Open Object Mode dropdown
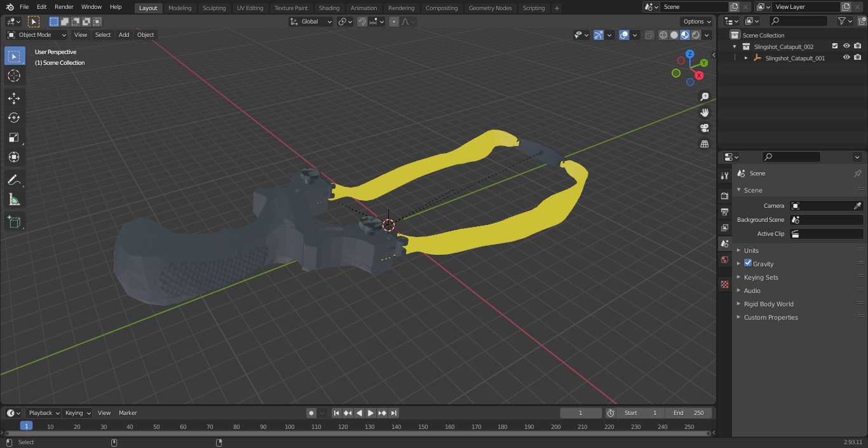 point(37,35)
